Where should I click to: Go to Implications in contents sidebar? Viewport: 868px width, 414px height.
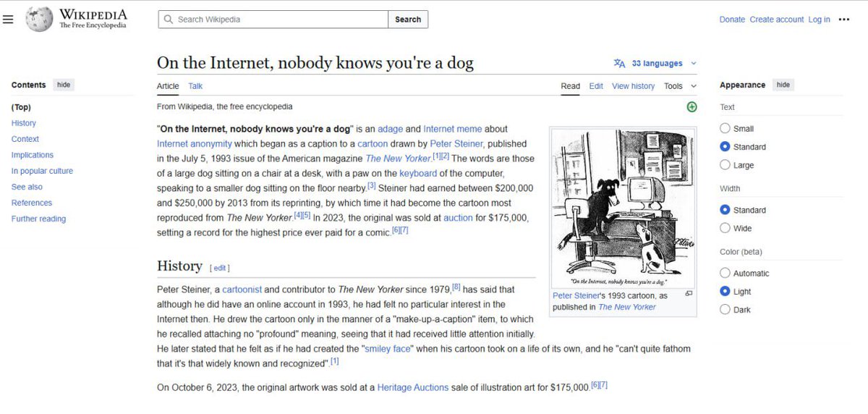tap(33, 155)
